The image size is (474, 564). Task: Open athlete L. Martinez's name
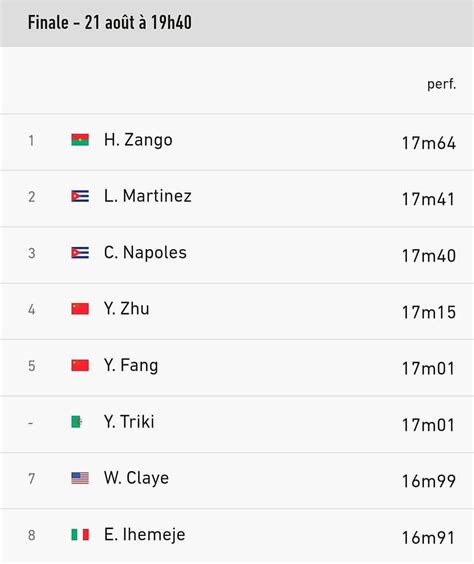pos(147,196)
